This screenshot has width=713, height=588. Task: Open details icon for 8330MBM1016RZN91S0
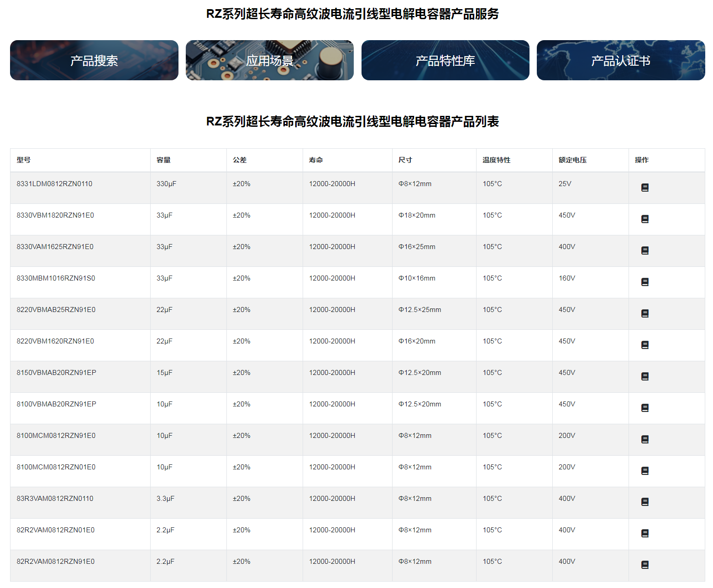645,282
